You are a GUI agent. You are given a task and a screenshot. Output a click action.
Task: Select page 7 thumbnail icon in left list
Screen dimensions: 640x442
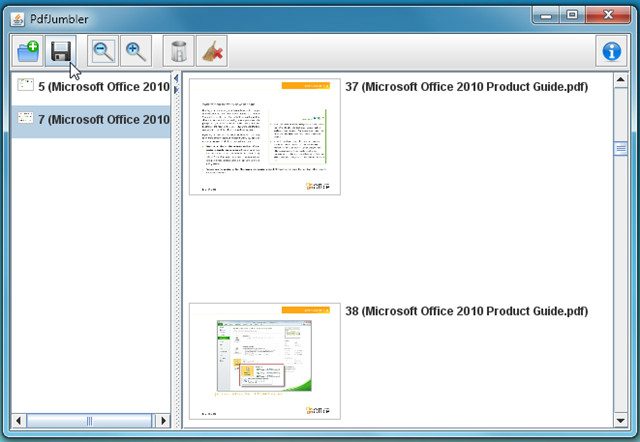pos(25,118)
